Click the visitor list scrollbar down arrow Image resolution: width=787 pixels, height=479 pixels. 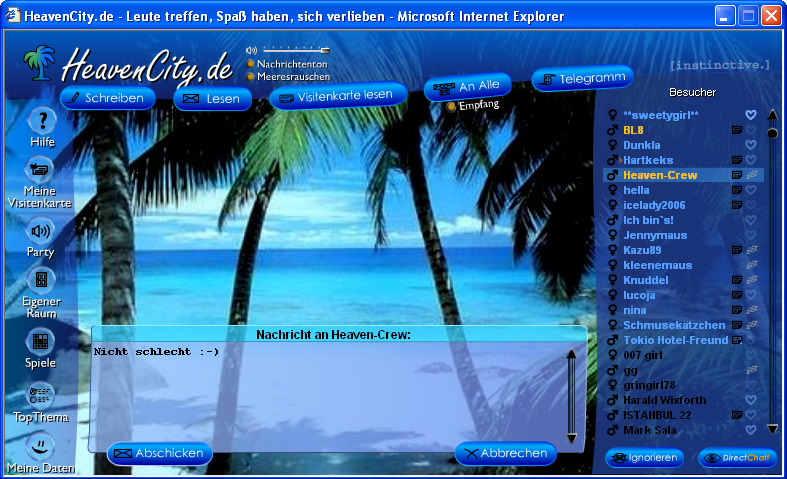772,429
